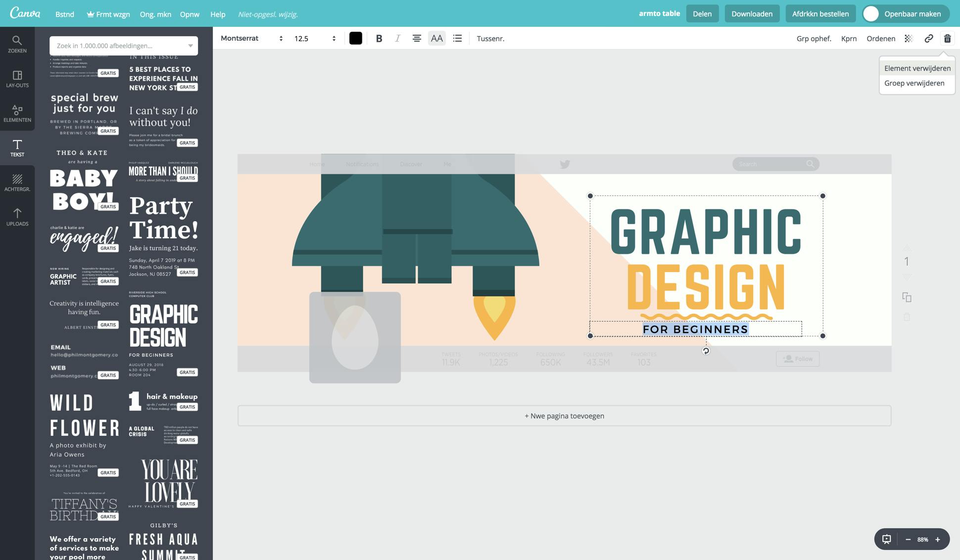
Task: Toggle uppercase AA text formatting
Action: [436, 39]
